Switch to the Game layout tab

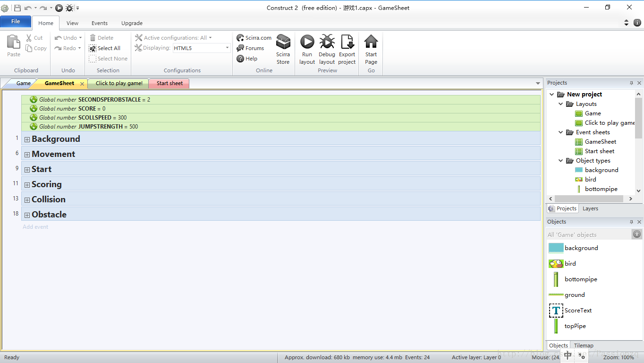[23, 83]
